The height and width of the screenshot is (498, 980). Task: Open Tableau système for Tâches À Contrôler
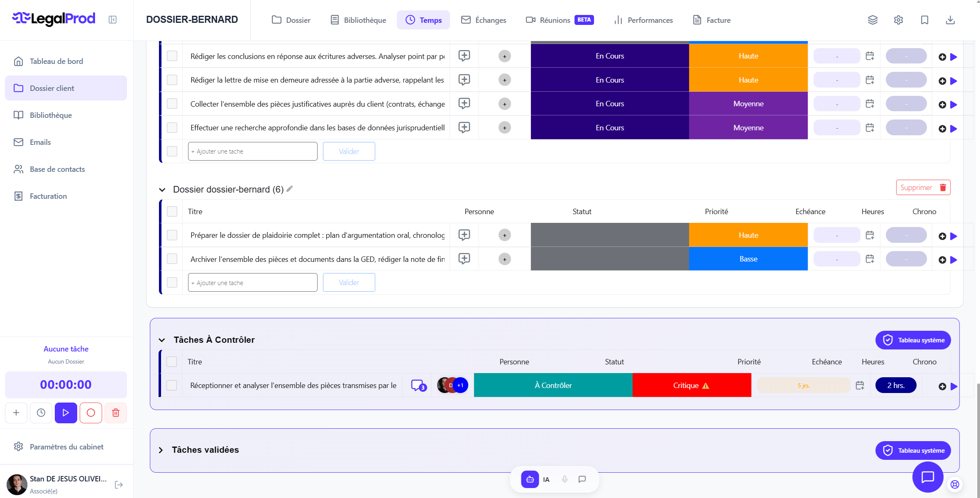(x=913, y=339)
